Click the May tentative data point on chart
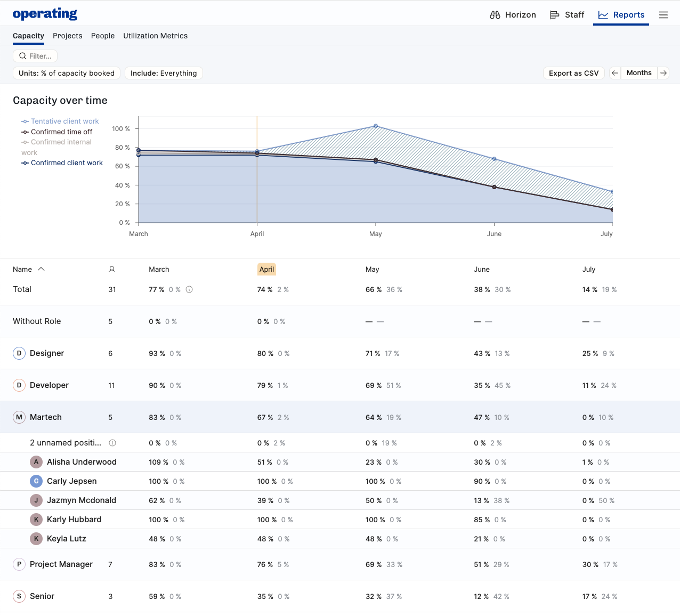The height and width of the screenshot is (616, 680). (376, 126)
